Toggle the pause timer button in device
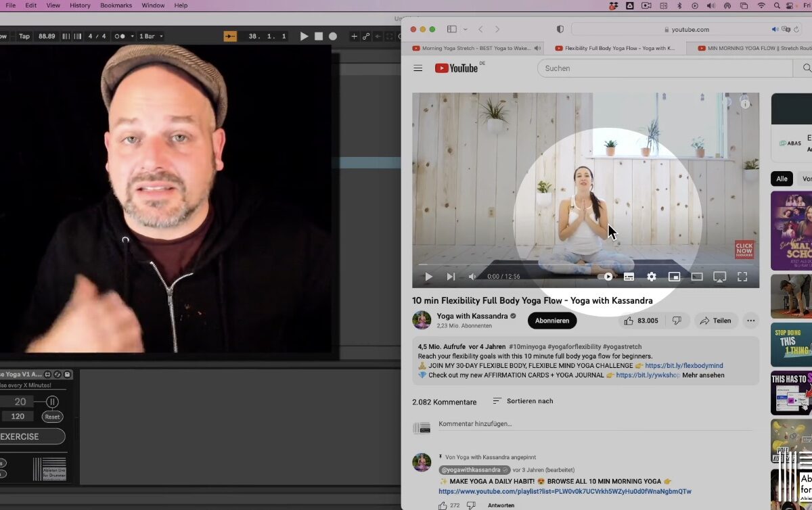812x510 pixels. pyautogui.click(x=52, y=402)
